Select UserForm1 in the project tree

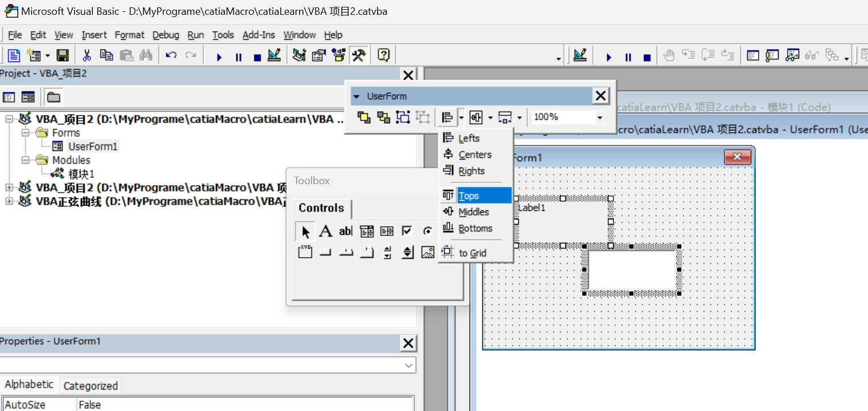(x=93, y=147)
